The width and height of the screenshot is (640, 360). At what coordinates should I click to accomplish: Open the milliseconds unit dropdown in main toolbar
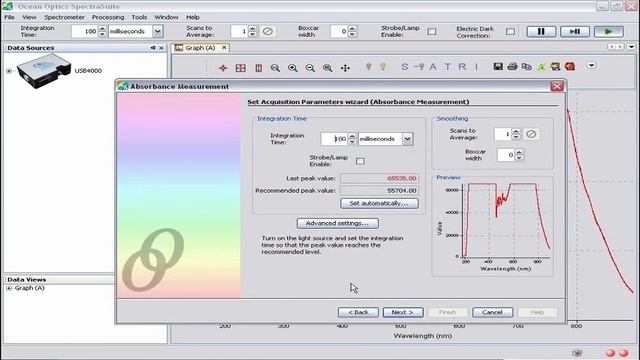(x=158, y=31)
